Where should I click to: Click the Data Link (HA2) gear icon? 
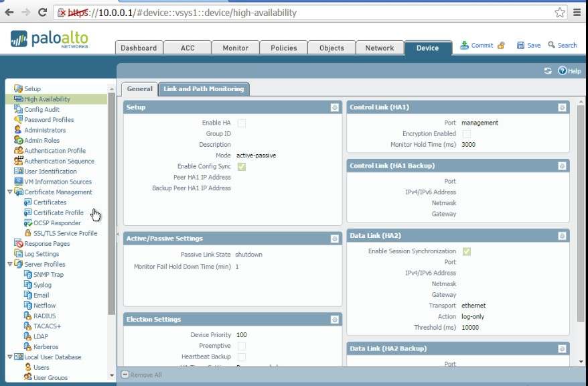click(562, 236)
